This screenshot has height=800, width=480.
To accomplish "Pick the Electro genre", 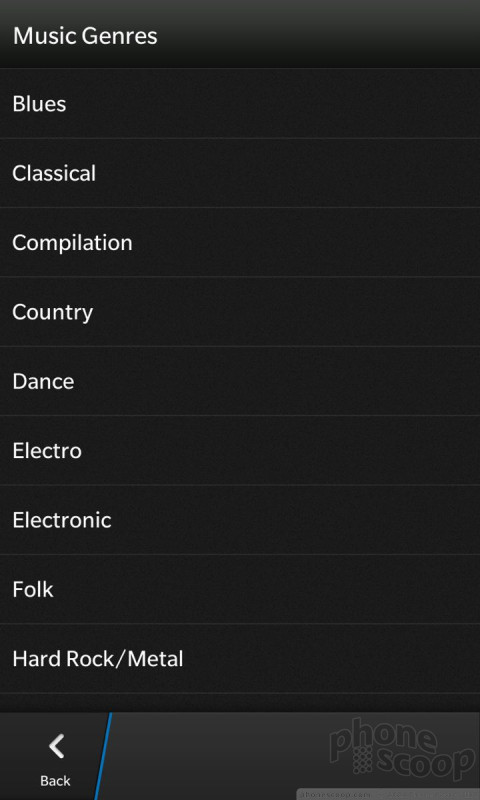I will click(x=240, y=451).
